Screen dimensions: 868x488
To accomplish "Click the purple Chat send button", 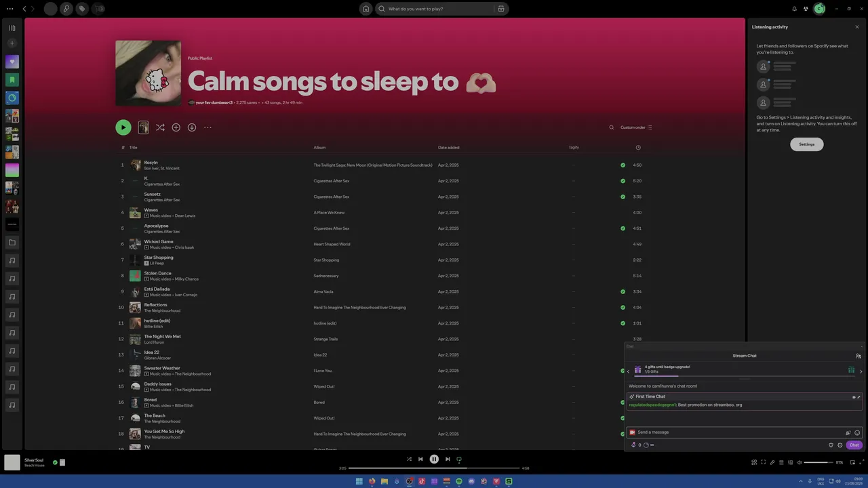I will [854, 445].
